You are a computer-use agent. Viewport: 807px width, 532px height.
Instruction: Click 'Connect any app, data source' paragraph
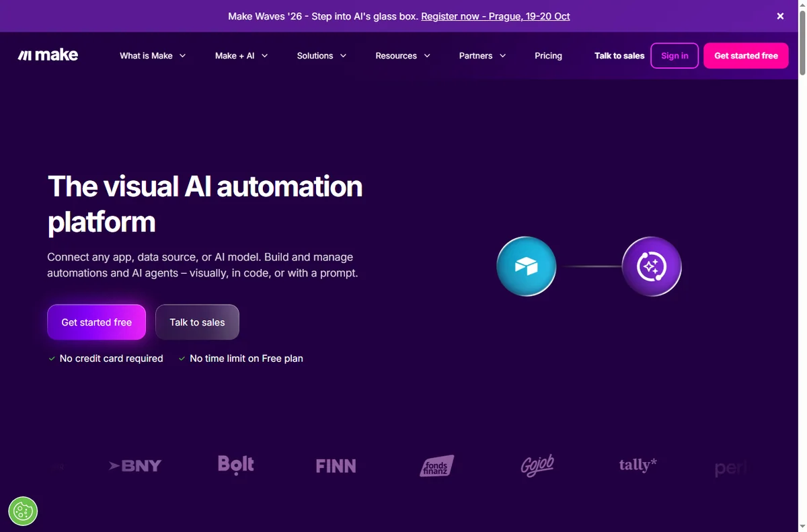click(202, 265)
